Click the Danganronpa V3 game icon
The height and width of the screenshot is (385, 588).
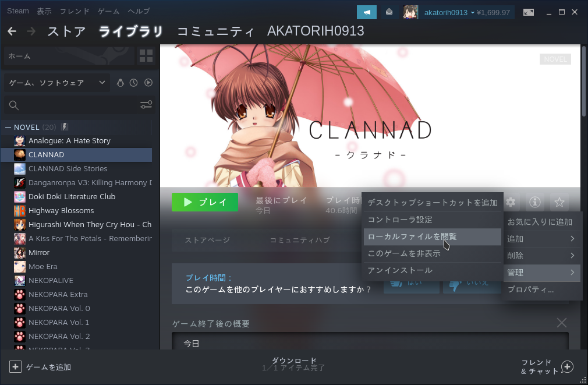coord(19,183)
